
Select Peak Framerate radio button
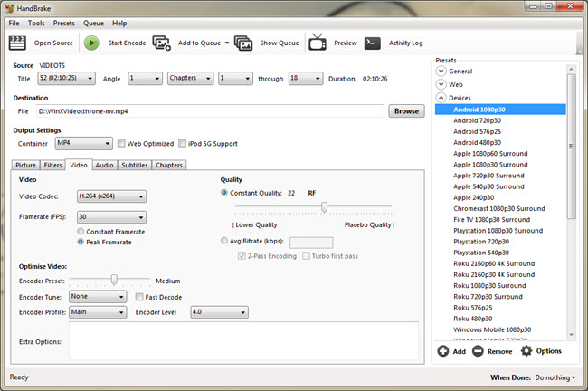tap(81, 242)
